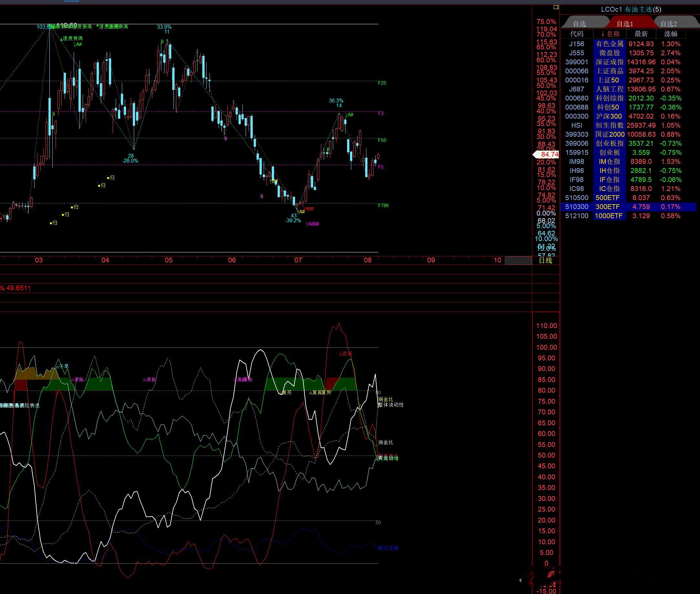Click the grey scroll box on the time axis
The image size is (700, 594).
coord(518,260)
